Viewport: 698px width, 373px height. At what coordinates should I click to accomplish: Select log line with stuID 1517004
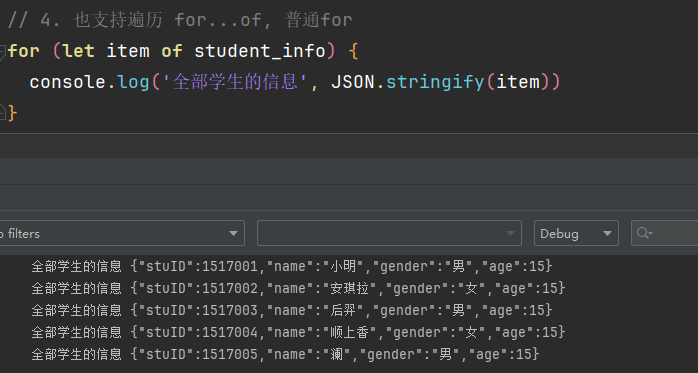click(298, 332)
